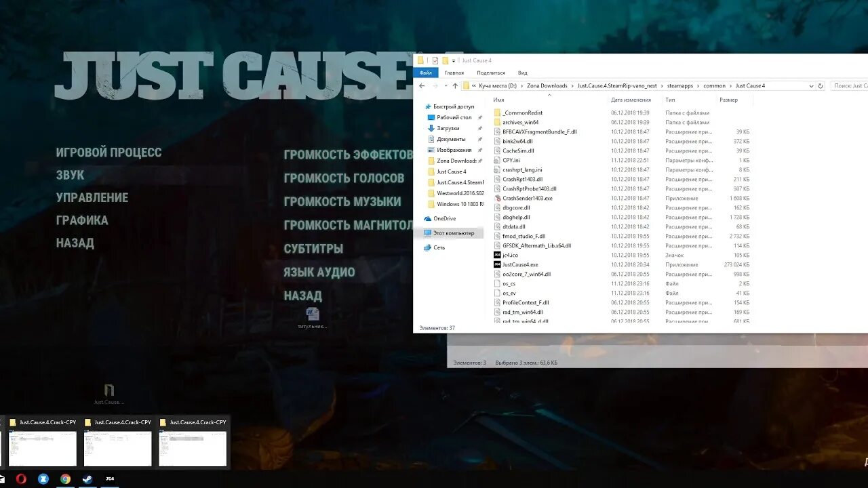Select OneDrive in the navigation pane
Screen dimensions: 868x488
tap(444, 218)
